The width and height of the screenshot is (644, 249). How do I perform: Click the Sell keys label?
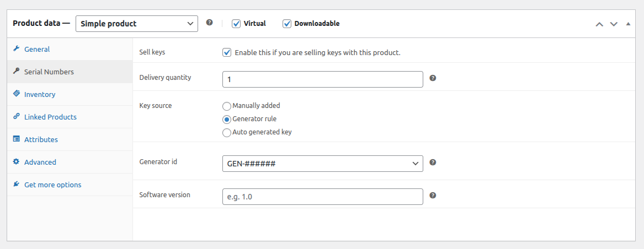coord(152,52)
